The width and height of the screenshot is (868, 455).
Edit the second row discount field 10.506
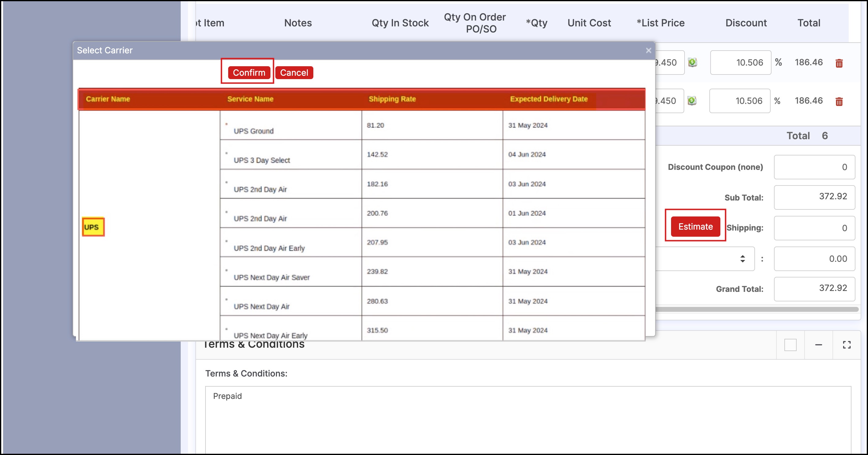(740, 101)
